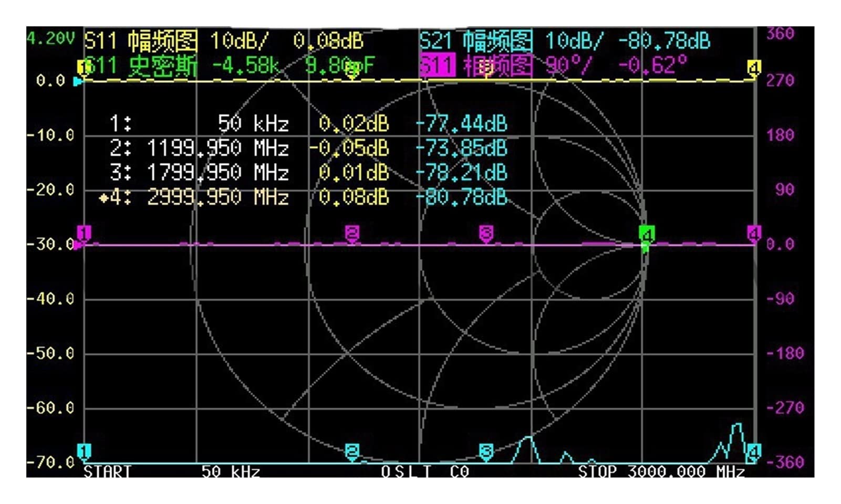Tap the OSLT C0 calibration status
The width and height of the screenshot is (841, 504).
pos(425,471)
